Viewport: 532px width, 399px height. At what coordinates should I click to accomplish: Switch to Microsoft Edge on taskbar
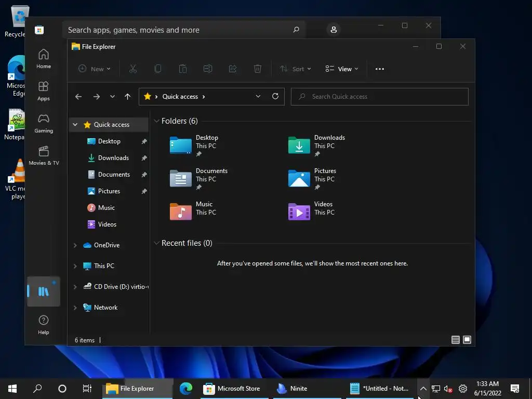(x=186, y=389)
